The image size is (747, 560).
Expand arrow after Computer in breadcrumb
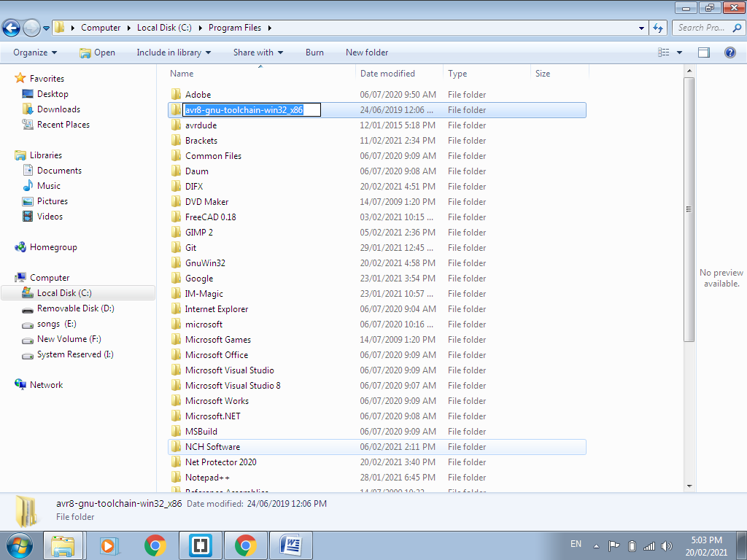(x=128, y=28)
